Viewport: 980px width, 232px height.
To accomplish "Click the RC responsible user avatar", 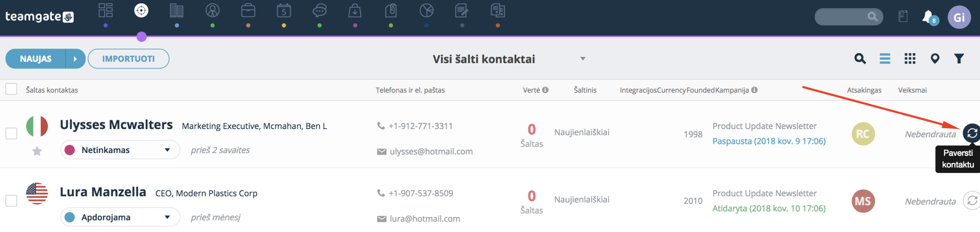I will tap(863, 134).
